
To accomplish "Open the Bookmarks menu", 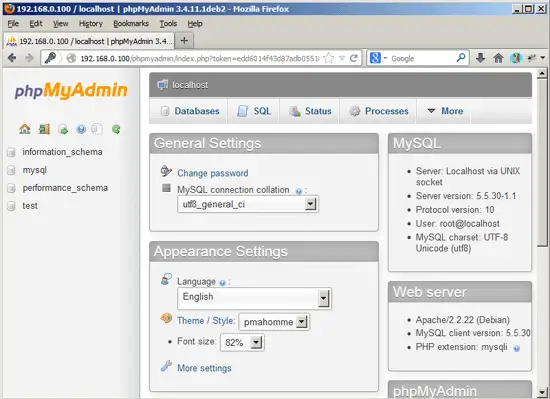I will 131,23.
